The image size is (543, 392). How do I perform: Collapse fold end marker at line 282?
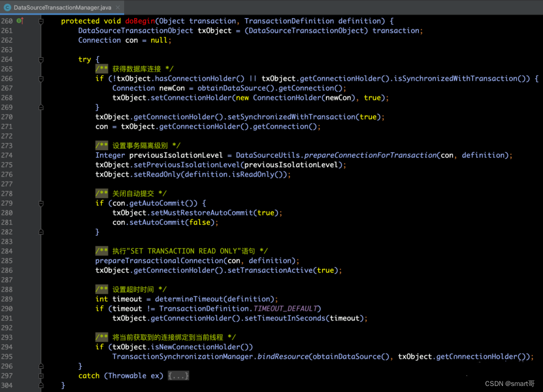[41, 232]
